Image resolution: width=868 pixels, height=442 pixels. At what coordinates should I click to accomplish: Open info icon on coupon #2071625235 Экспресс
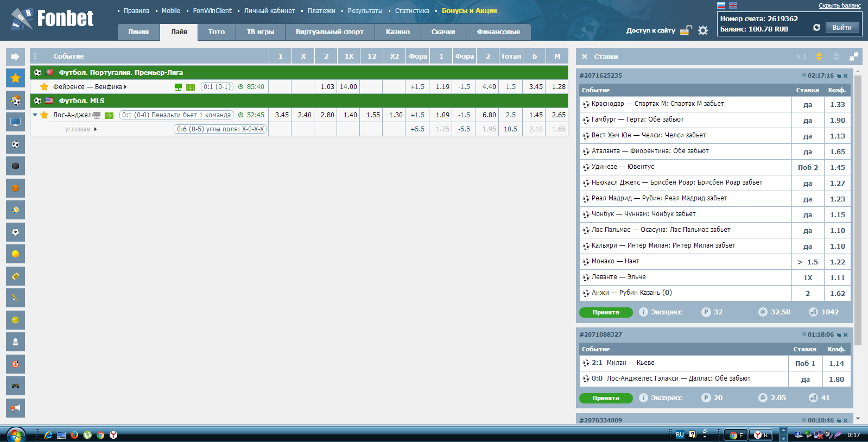click(643, 312)
